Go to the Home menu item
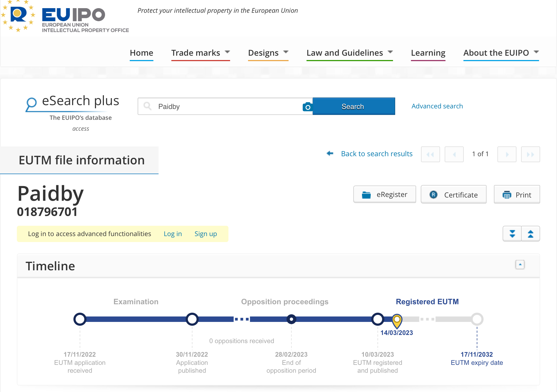Viewport: 557px width, 392px height. [141, 53]
